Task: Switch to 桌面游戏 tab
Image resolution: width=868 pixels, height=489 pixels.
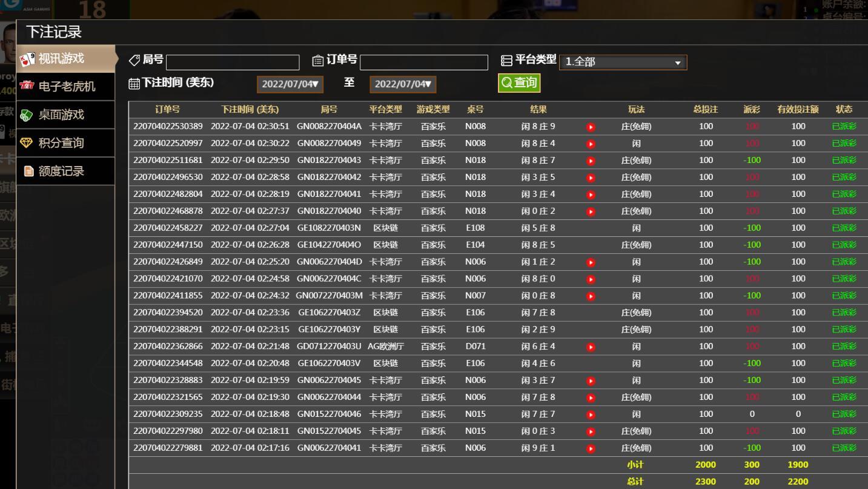Action: tap(65, 115)
